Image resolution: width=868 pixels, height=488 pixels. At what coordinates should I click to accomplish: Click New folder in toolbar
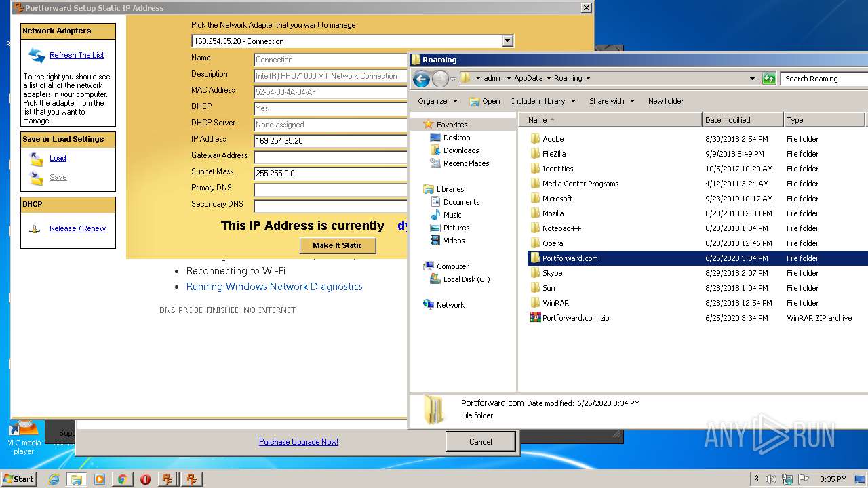(665, 101)
